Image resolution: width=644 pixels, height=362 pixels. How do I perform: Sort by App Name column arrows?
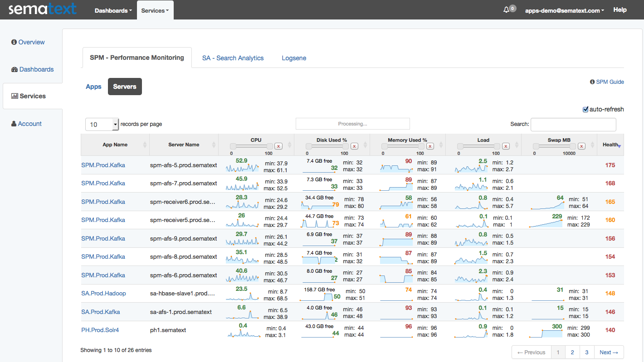pos(145,145)
